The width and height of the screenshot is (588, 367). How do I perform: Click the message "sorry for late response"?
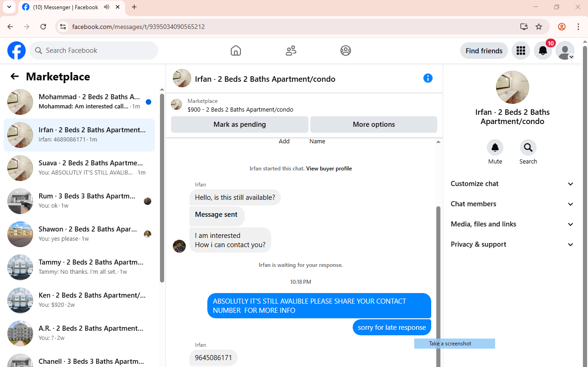[x=392, y=327]
